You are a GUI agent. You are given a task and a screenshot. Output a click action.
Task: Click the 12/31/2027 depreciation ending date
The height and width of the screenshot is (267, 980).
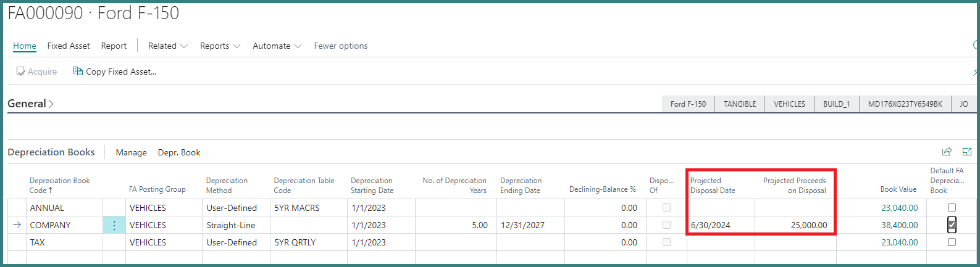[522, 225]
